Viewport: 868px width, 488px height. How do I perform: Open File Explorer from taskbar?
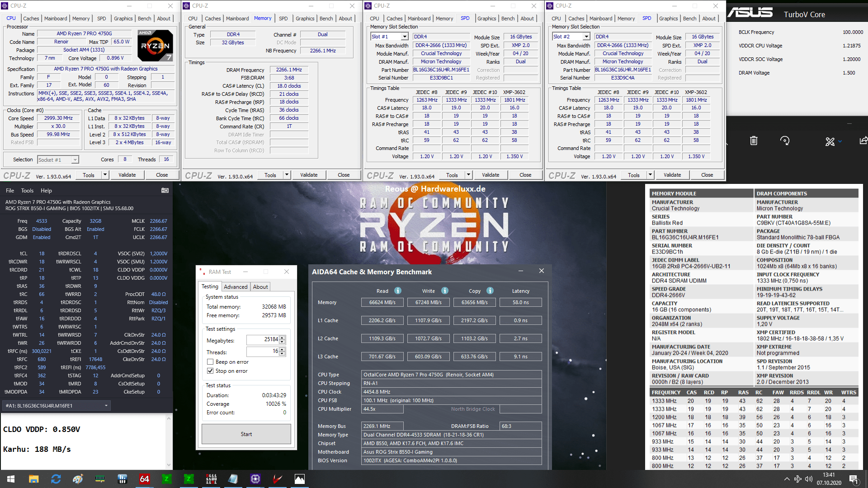33,479
